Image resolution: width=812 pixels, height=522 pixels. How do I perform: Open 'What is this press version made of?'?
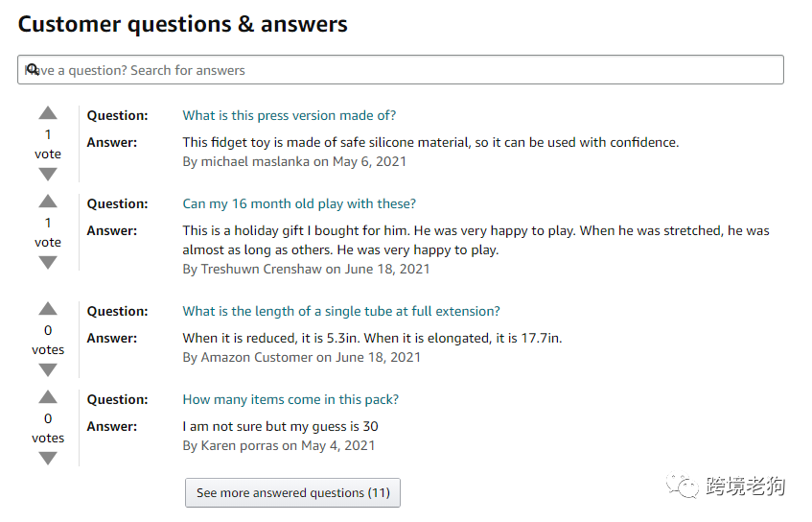coord(289,115)
